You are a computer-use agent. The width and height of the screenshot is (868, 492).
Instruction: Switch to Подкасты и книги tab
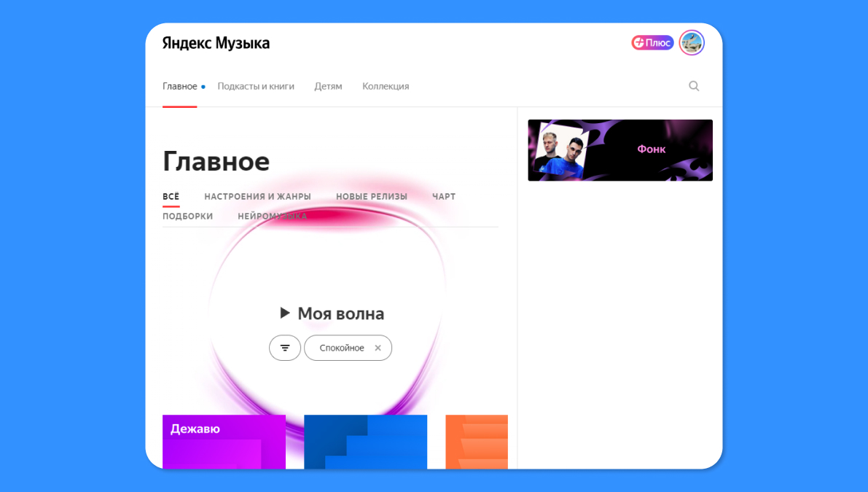(x=256, y=86)
